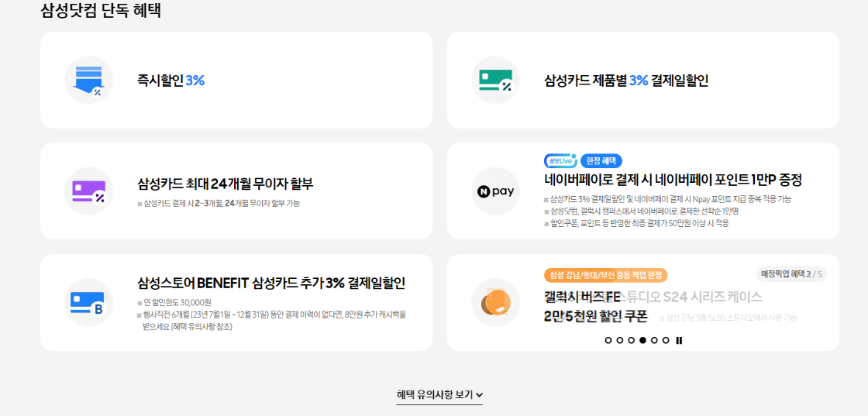Click the 삼닷Live badge
868x416 pixels.
561,161
